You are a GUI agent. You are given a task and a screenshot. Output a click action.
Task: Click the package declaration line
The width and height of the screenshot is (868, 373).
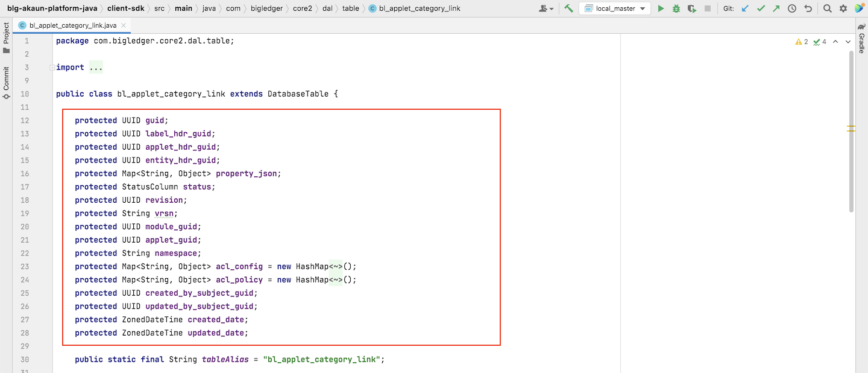pyautogui.click(x=145, y=41)
